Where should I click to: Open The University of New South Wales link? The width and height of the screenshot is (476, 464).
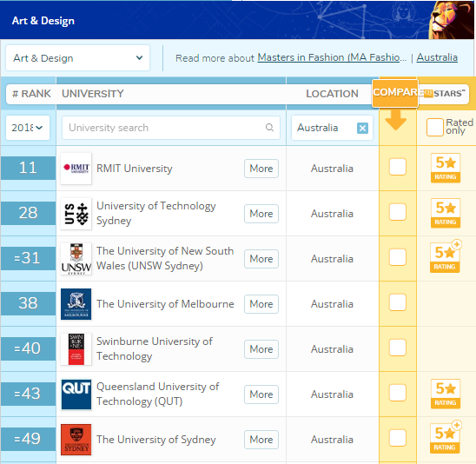pos(165,258)
